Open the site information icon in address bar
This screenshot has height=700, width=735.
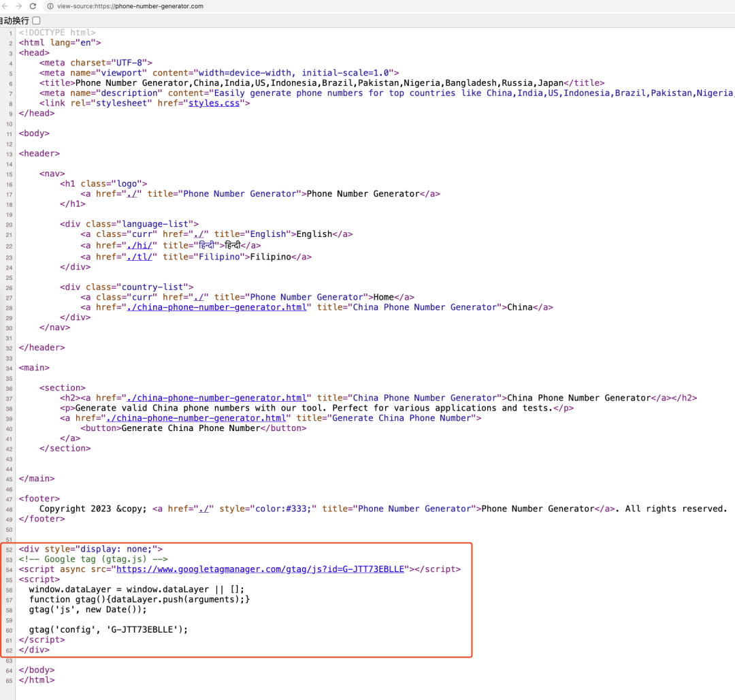click(x=50, y=6)
